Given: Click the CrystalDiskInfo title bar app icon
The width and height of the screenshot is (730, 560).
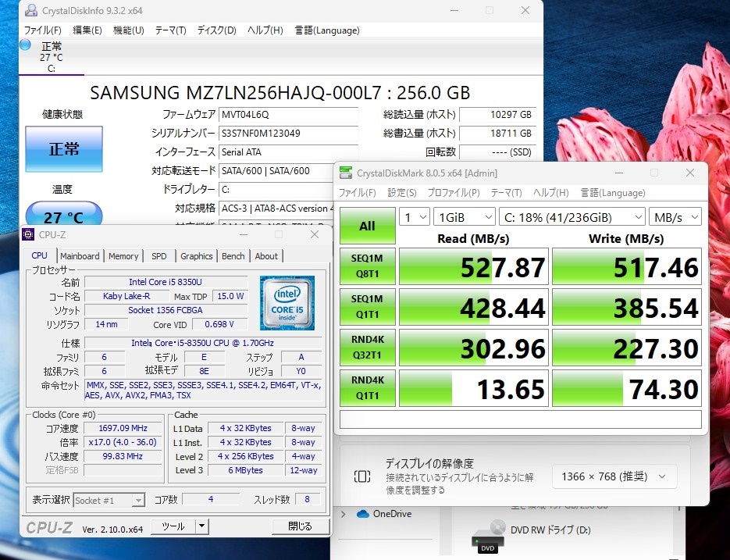Looking at the screenshot, I should [x=30, y=10].
